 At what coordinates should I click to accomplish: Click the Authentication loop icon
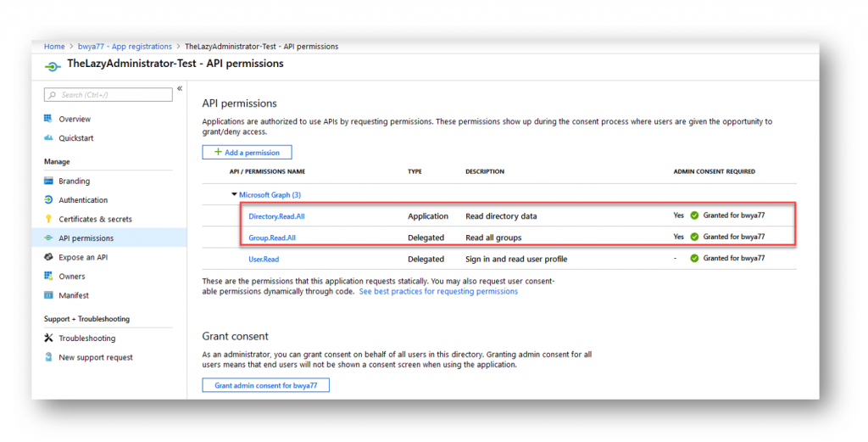pyautogui.click(x=48, y=200)
